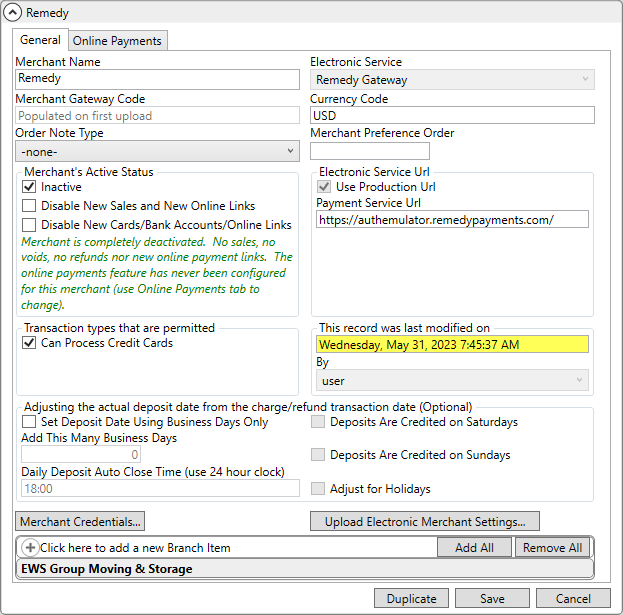Edit the Payment Service Url field

[x=452, y=219]
